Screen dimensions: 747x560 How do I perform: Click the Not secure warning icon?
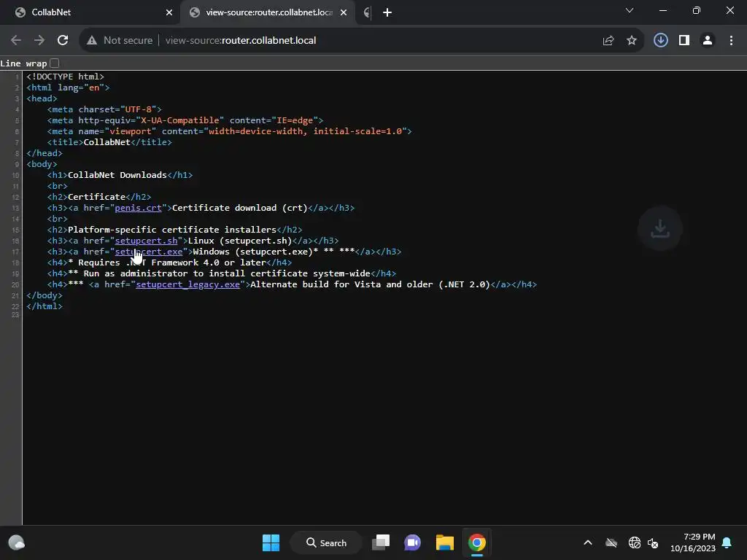(x=92, y=41)
